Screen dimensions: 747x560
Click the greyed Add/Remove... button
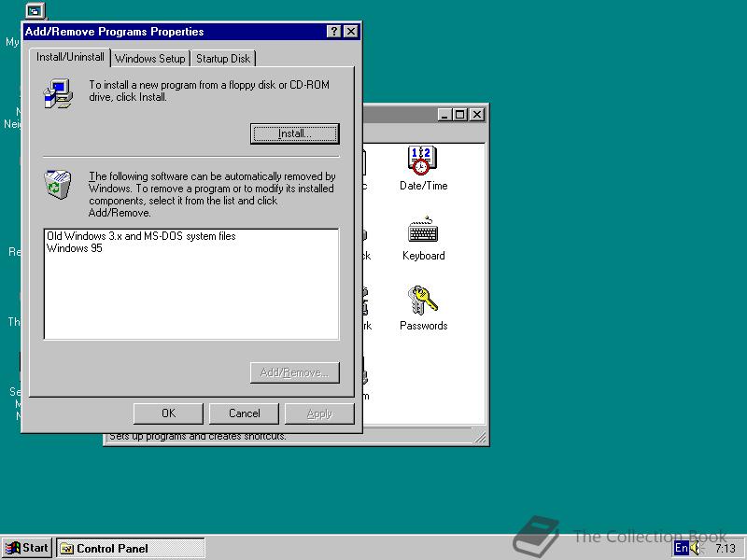294,372
